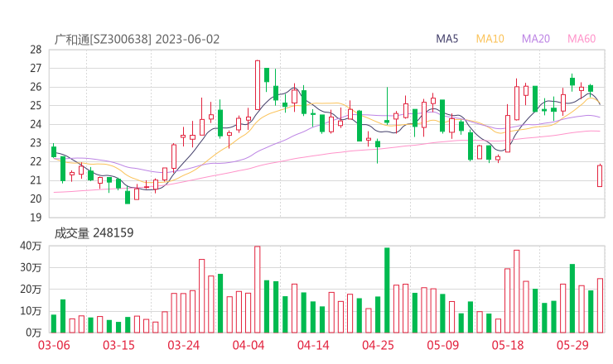The width and height of the screenshot is (613, 364).
Task: Click the 24 price axis label
Action: [x=36, y=124]
